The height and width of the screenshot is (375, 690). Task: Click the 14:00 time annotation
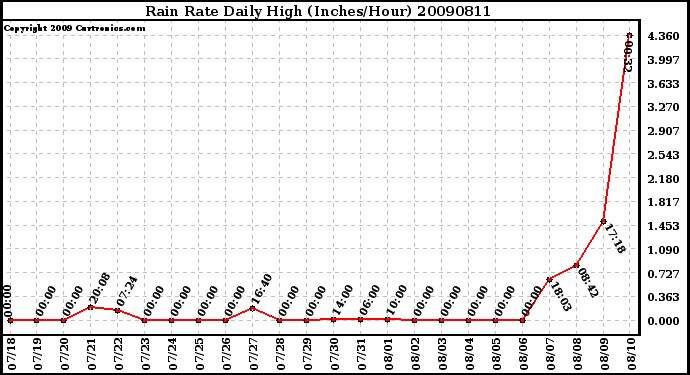pos(342,300)
